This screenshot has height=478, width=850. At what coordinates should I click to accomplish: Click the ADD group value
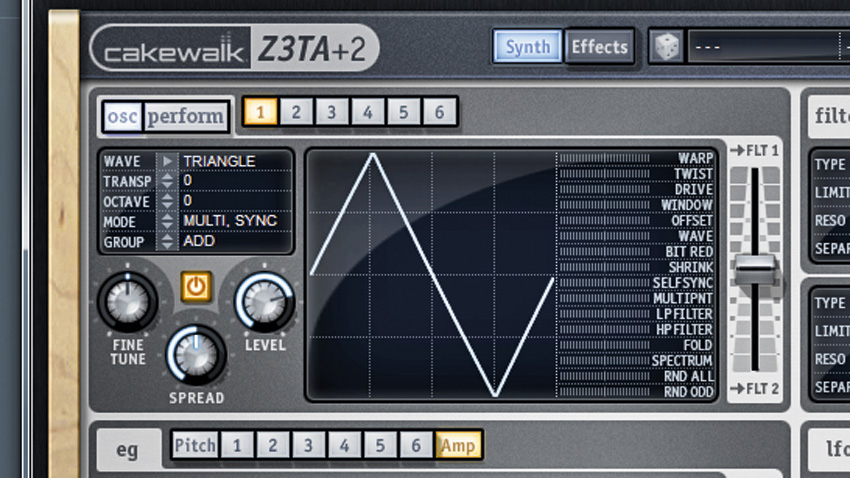198,241
